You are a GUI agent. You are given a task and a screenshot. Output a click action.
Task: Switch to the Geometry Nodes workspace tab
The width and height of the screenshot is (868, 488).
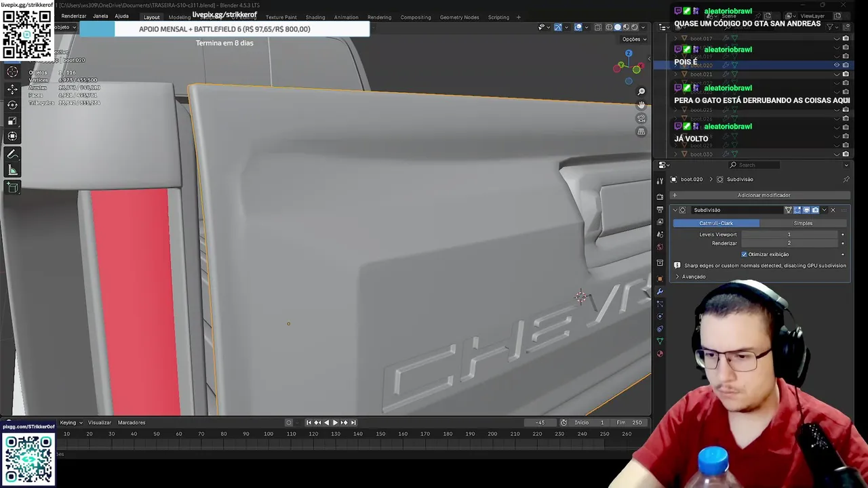click(x=459, y=17)
